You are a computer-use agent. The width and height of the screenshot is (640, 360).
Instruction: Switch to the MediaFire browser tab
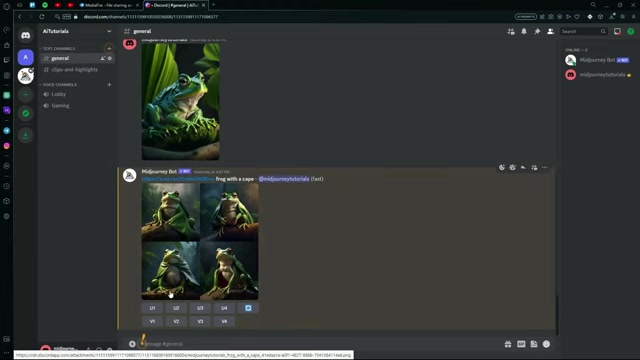109,5
